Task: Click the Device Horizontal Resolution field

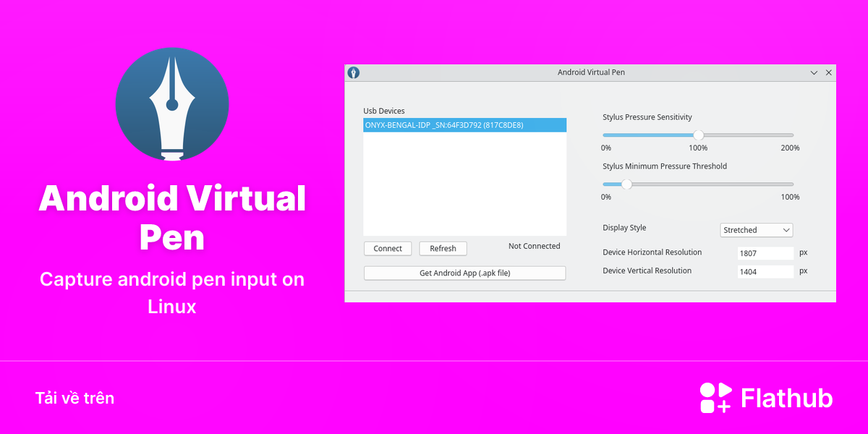Action: [x=765, y=253]
